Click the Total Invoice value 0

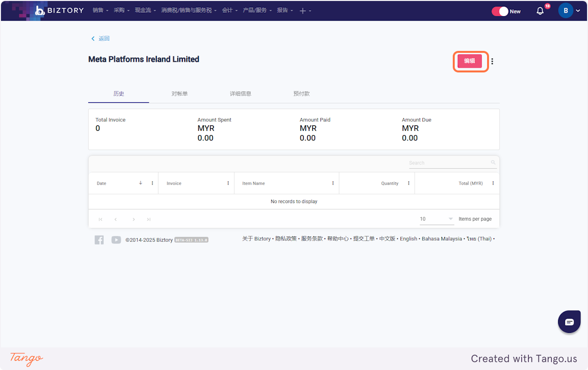(98, 128)
